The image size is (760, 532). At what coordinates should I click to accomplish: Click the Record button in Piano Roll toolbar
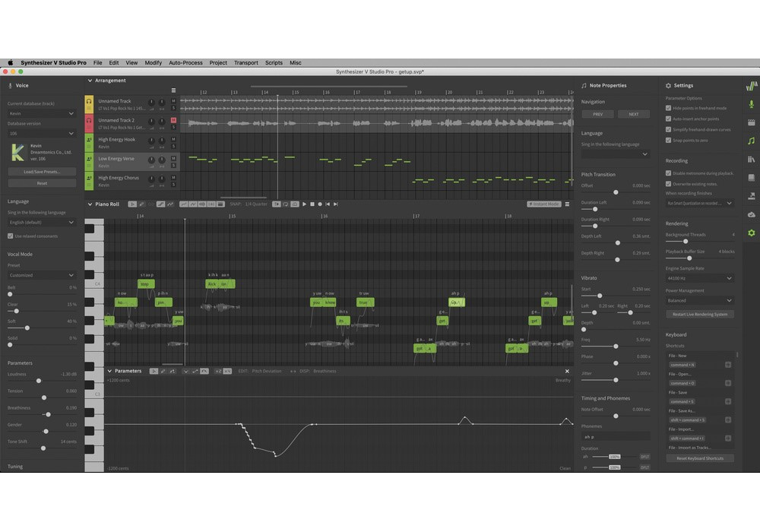320,204
